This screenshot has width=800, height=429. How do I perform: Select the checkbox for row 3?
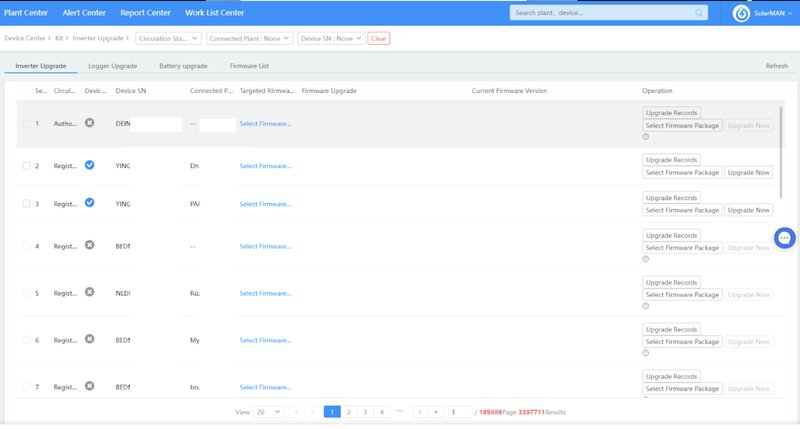(26, 204)
